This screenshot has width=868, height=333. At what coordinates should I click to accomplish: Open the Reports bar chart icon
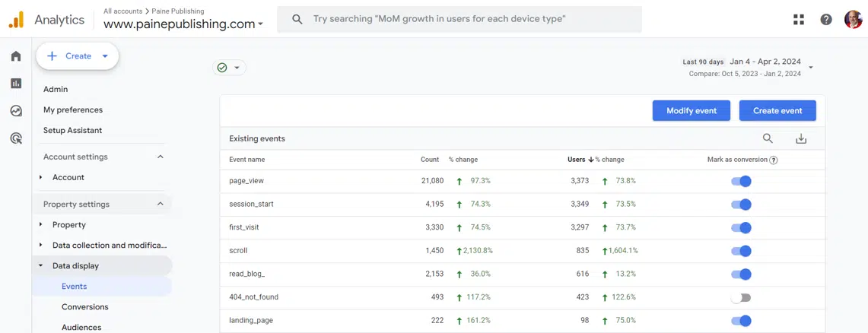(16, 84)
